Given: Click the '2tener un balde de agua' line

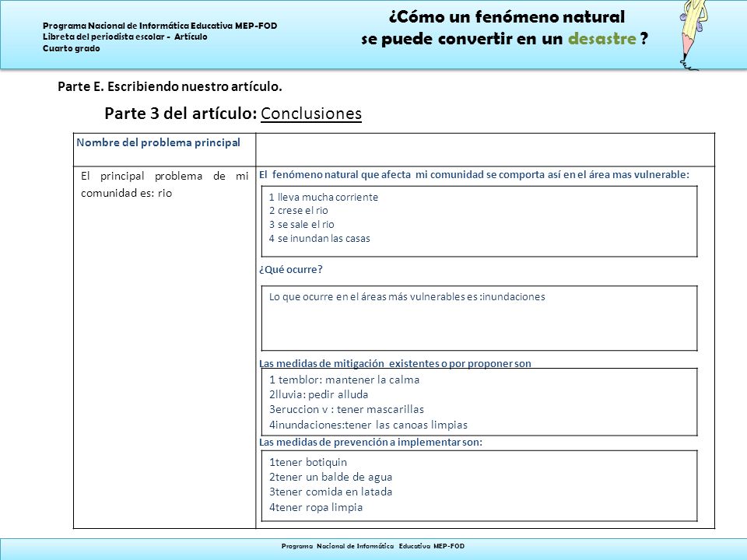Looking at the screenshot, I should tap(331, 477).
